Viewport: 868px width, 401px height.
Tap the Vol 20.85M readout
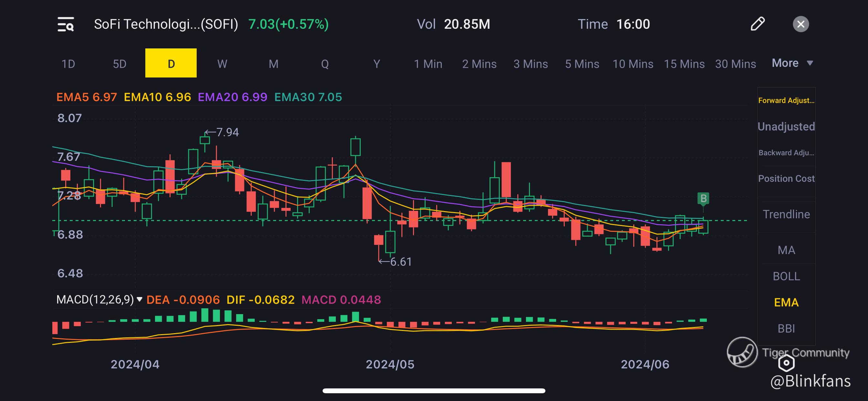pos(454,24)
